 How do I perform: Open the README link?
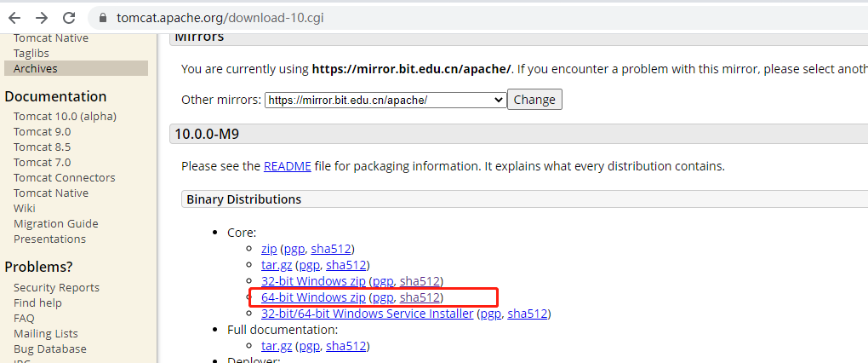[x=288, y=166]
